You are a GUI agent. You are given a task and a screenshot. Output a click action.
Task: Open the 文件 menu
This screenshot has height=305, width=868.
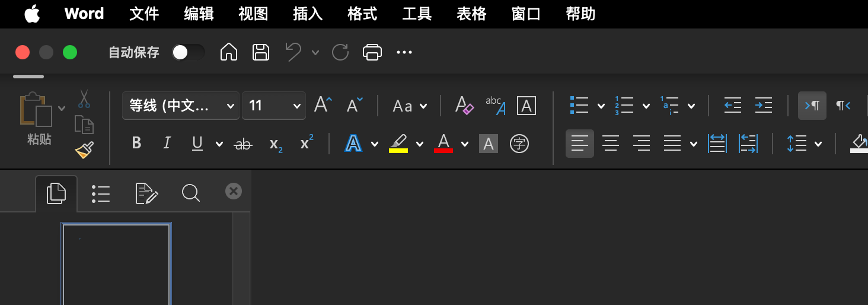pos(144,14)
